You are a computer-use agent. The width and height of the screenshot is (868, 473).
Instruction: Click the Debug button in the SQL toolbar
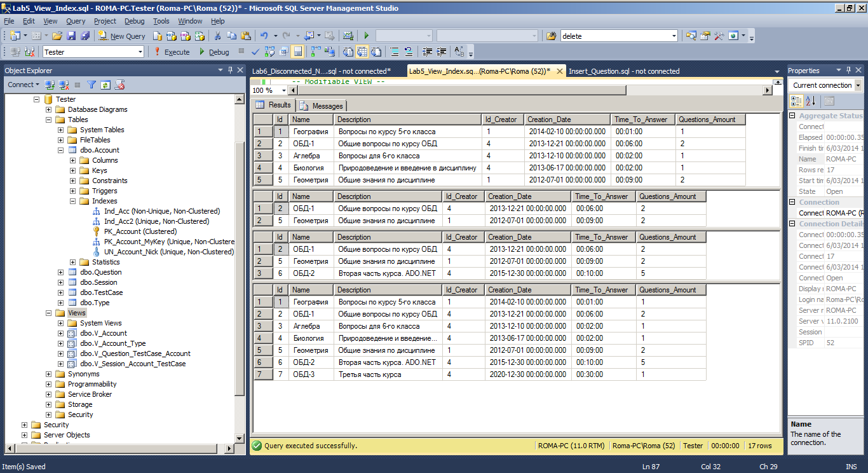(214, 52)
